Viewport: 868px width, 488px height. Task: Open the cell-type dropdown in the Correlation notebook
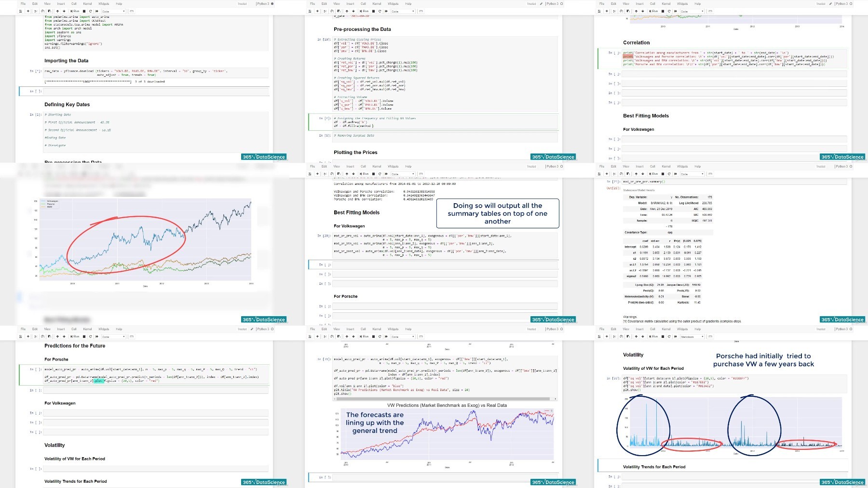[692, 11]
